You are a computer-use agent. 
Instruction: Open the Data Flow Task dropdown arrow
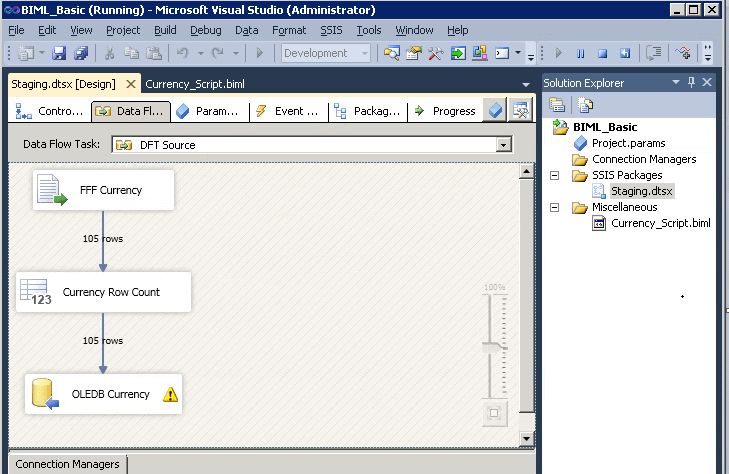tap(503, 145)
